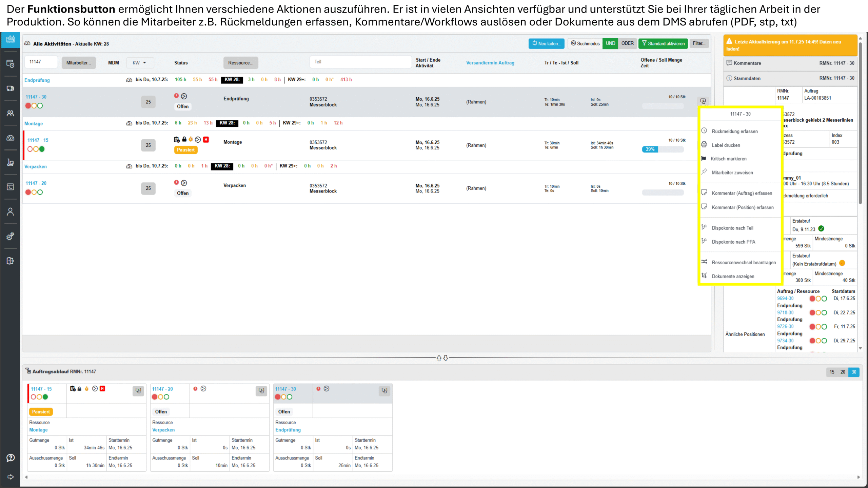Viewport: 868px width, 488px height.
Task: Switch search mode to UND
Action: point(610,43)
